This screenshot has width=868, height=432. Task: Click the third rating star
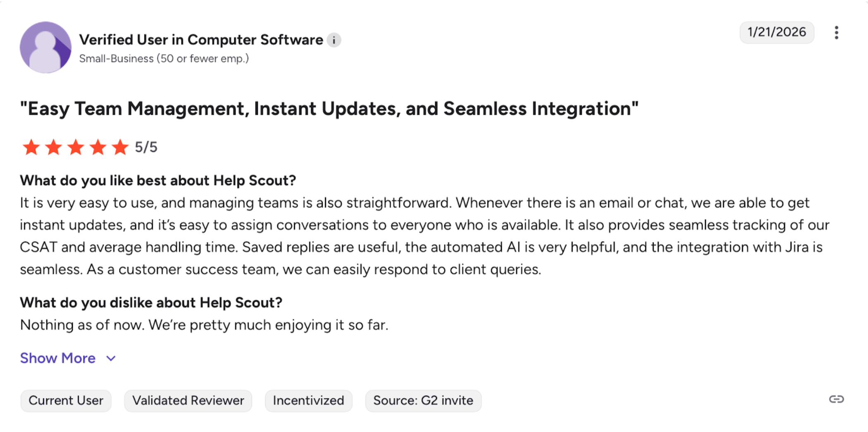tap(76, 147)
